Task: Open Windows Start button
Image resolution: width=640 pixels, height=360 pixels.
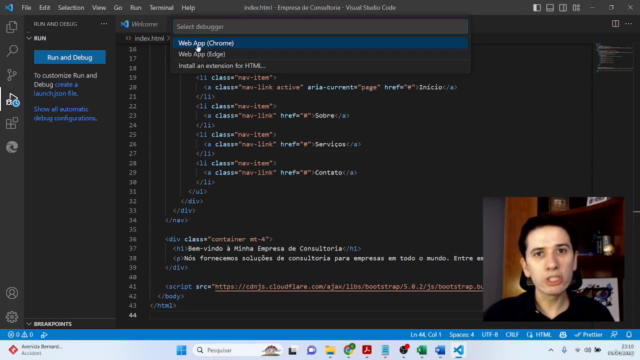Action: [x=181, y=350]
